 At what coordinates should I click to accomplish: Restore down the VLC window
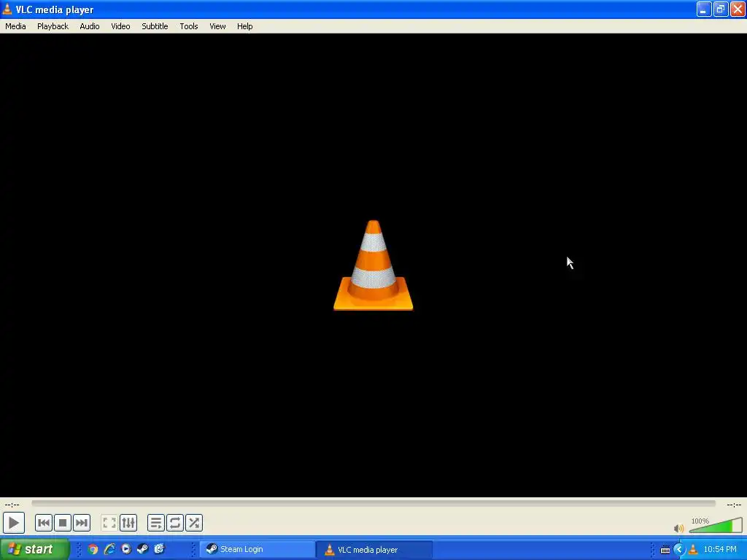tap(720, 9)
